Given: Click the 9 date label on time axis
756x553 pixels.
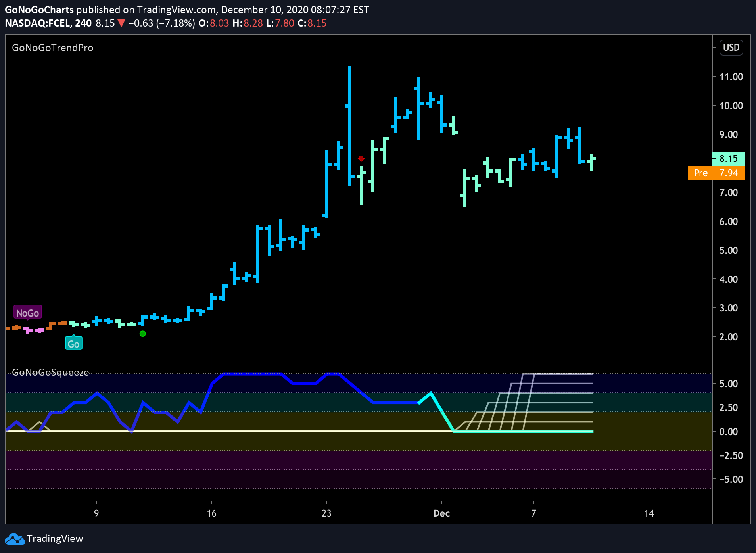Looking at the screenshot, I should 96,513.
